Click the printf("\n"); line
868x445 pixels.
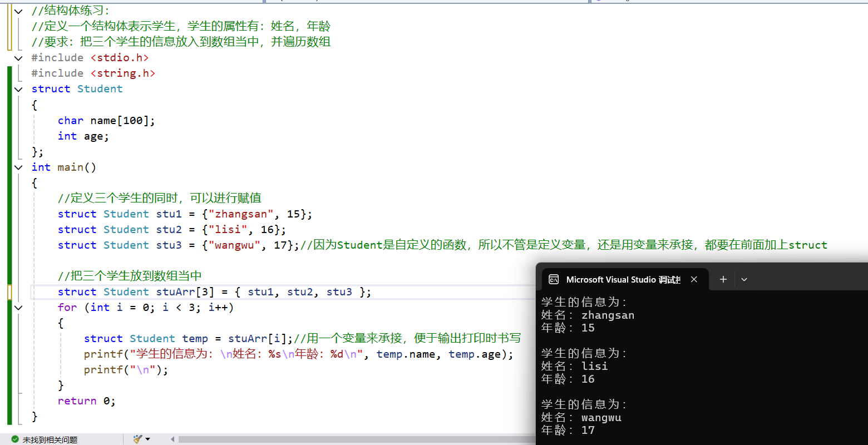pyautogui.click(x=126, y=370)
